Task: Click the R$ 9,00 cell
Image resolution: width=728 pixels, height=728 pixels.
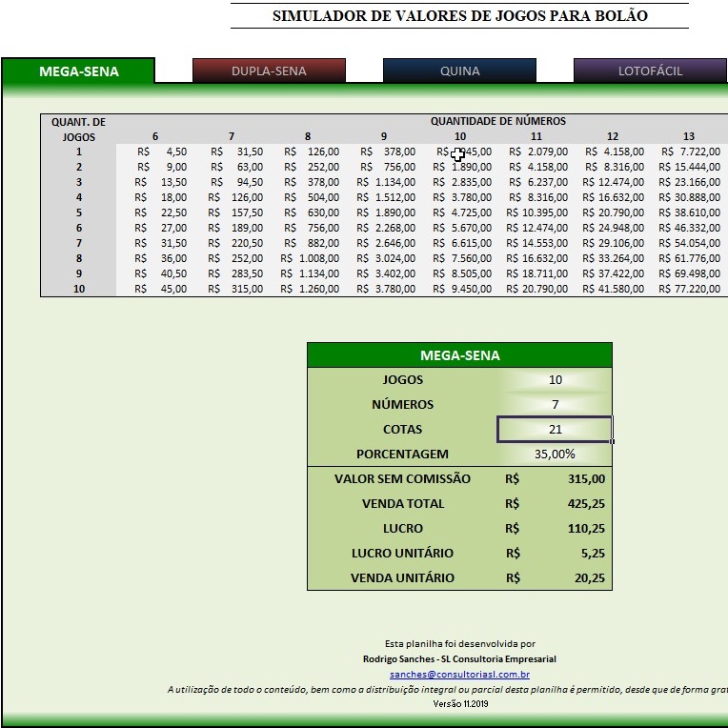Action: tap(154, 167)
